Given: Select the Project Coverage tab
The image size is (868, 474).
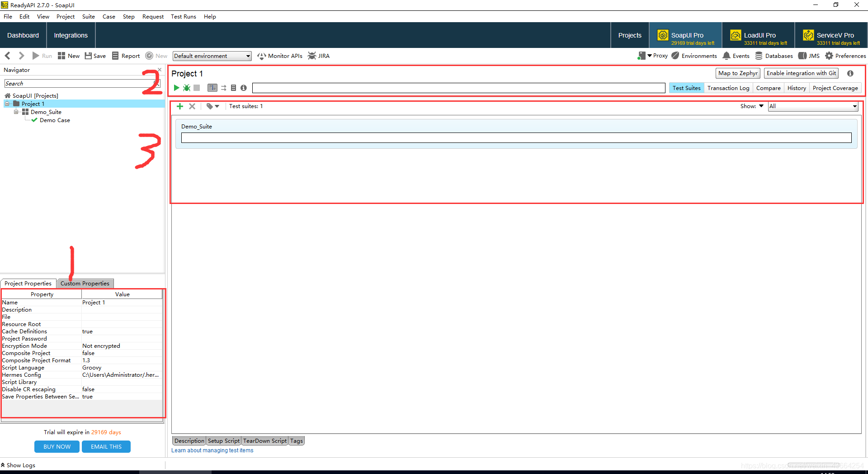Looking at the screenshot, I should click(x=835, y=88).
